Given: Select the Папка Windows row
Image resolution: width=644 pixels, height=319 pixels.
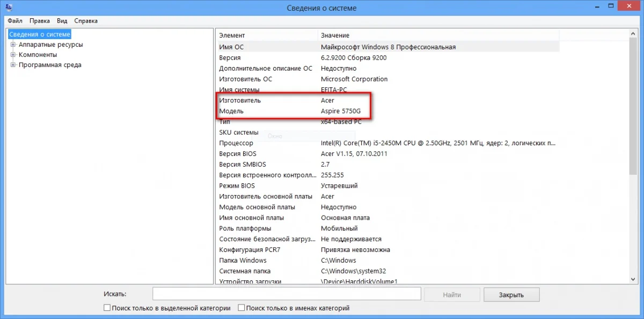Looking at the screenshot, I should (388, 261).
